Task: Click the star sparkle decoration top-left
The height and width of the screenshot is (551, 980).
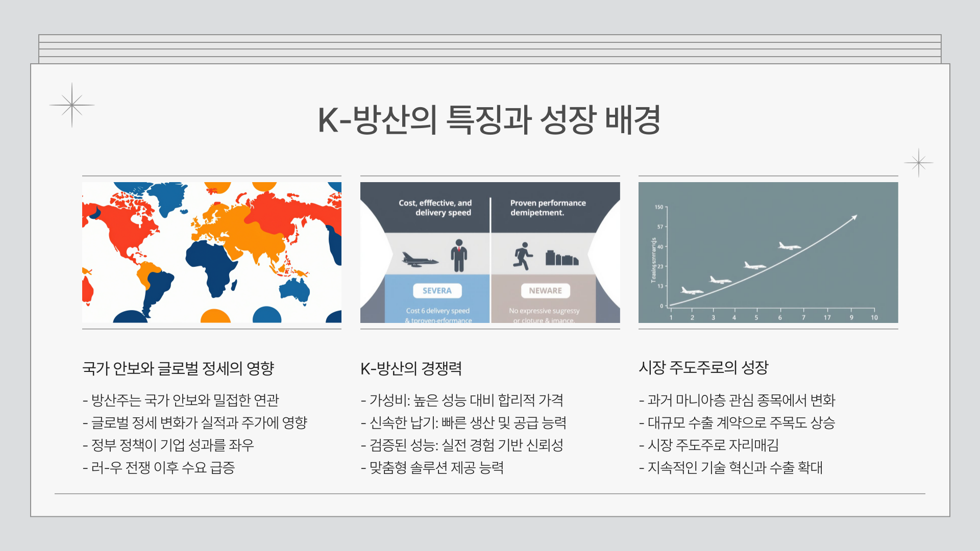Action: point(72,105)
